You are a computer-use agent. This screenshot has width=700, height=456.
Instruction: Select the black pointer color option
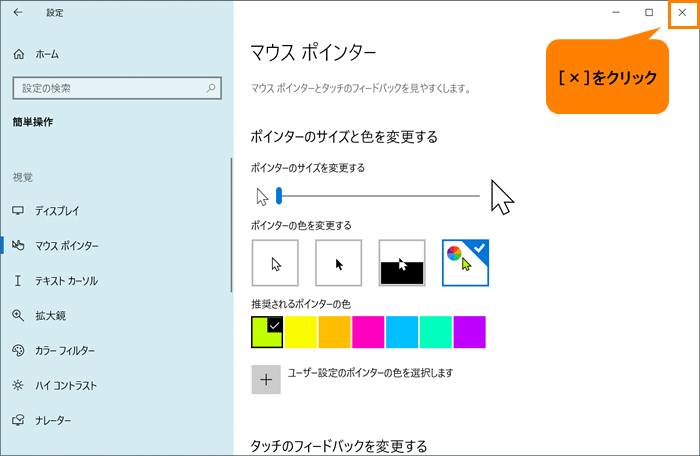[x=338, y=263]
